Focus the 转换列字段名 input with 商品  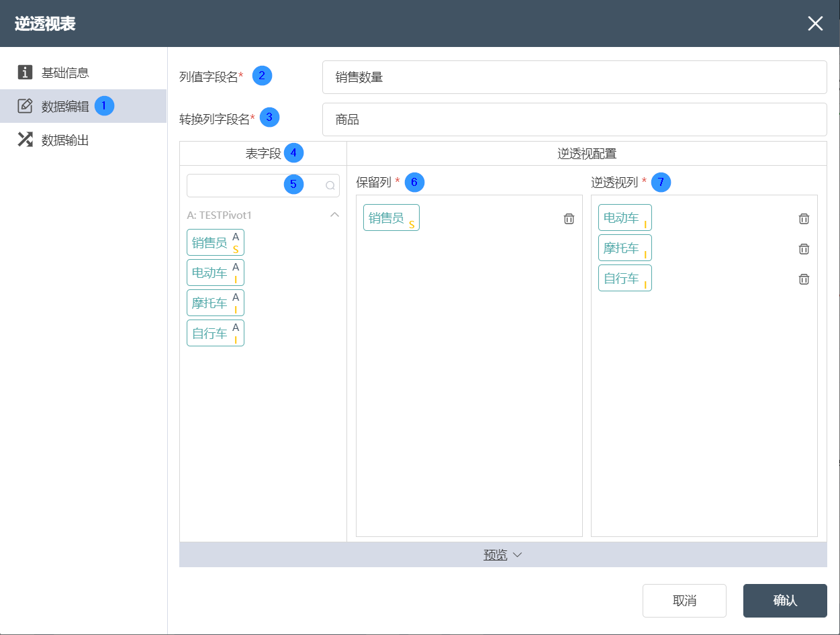pyautogui.click(x=574, y=119)
